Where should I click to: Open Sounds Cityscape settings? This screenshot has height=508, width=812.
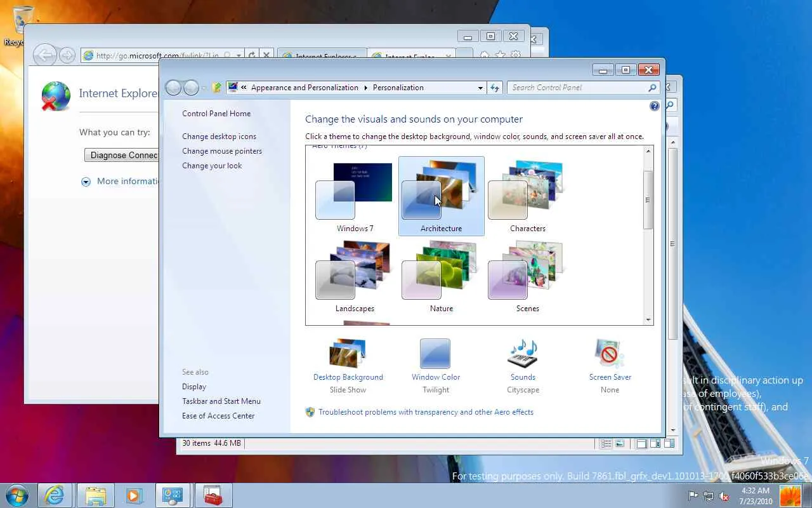coord(523,366)
